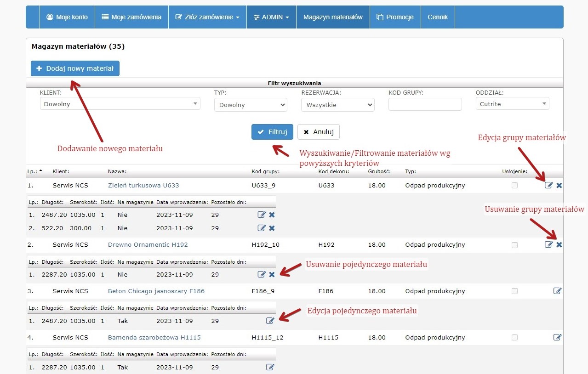Image resolution: width=588 pixels, height=374 pixels.
Task: Expand the REZERWACJA dropdown
Action: coord(338,105)
